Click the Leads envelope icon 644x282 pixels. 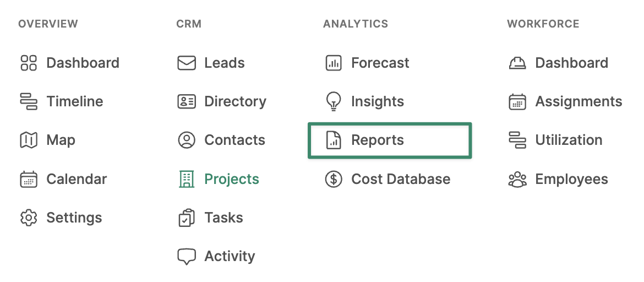(x=187, y=63)
